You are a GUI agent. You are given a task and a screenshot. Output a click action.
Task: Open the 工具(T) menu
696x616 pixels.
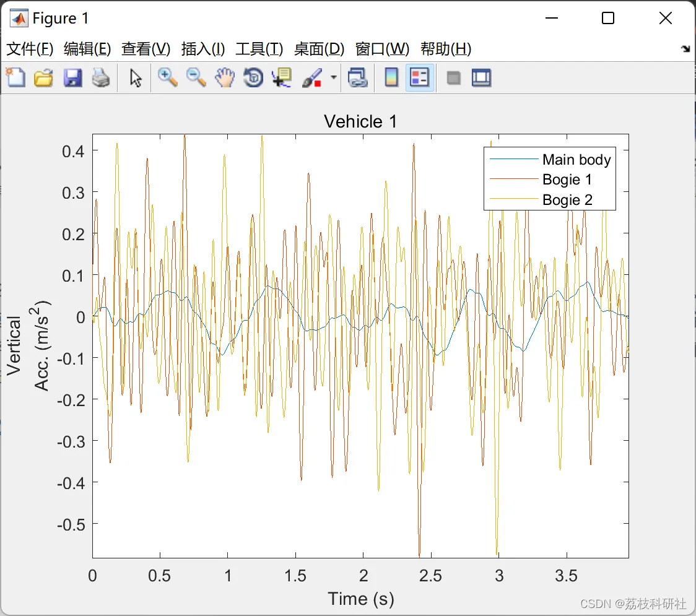pos(259,49)
